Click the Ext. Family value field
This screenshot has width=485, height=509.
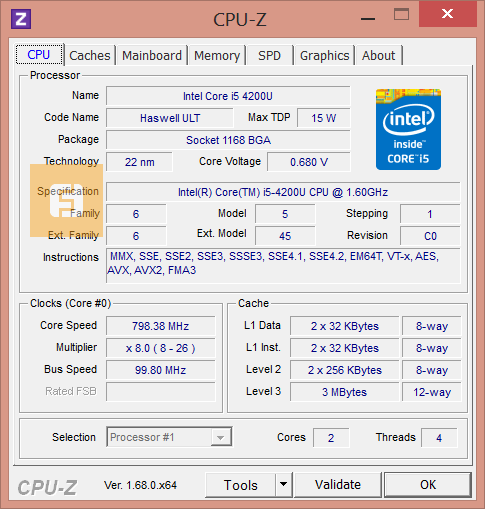pos(136,236)
